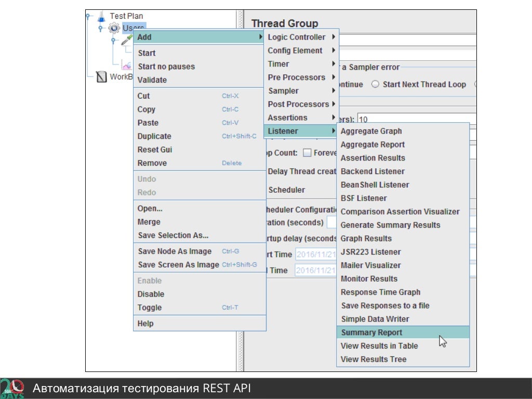Expand the Timer submenu
This screenshot has width=532, height=399.
301,64
